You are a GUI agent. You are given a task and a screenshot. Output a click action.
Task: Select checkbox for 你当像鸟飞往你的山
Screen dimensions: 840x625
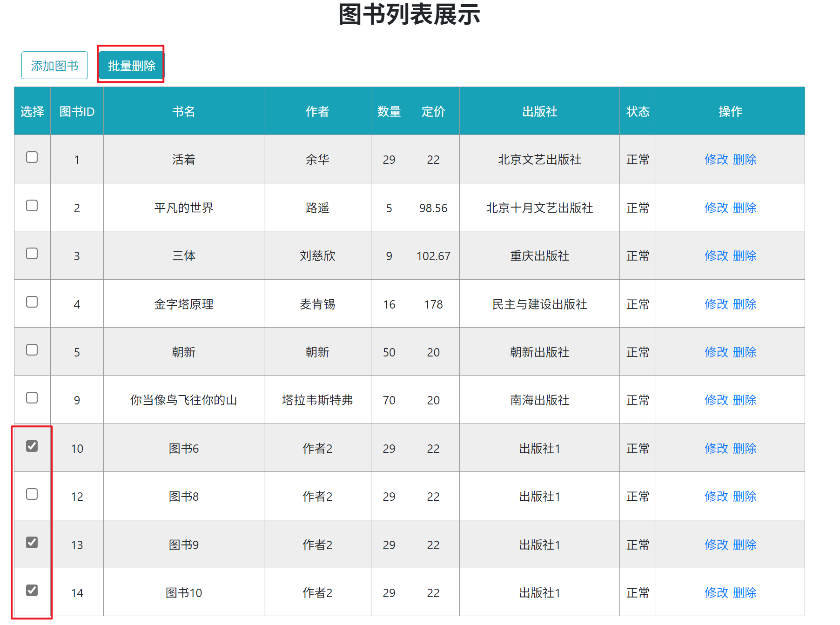point(32,397)
